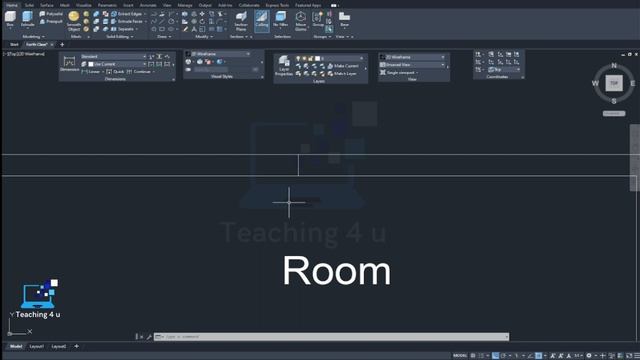The height and width of the screenshot is (360, 640).
Task: Open the status bar customization menu icon
Action: coord(637,356)
